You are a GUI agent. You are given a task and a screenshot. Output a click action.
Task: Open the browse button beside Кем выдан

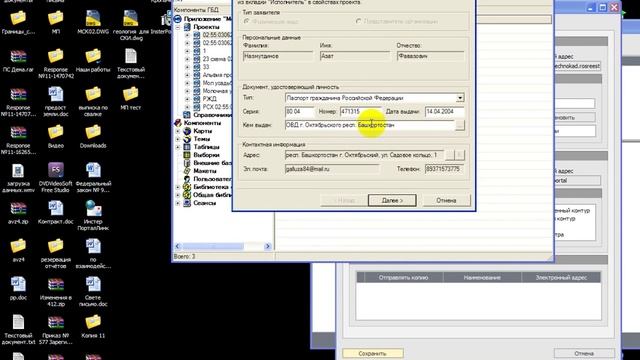(460, 125)
